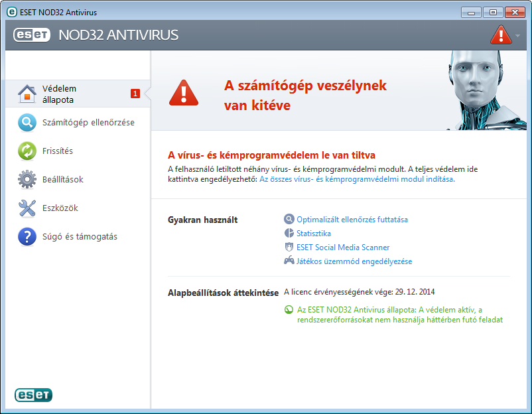The image size is (532, 414).
Task: Click the Beállítások gear icon
Action: point(27,179)
